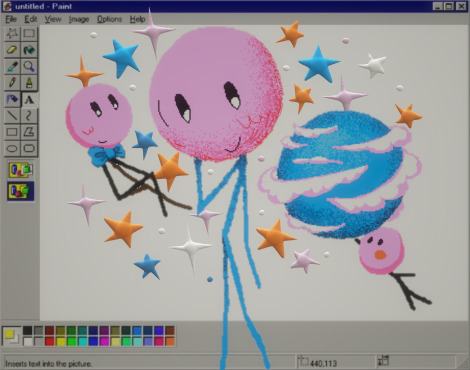Enable opaque background draw option
Screen dimensions: 470x370
click(x=21, y=170)
